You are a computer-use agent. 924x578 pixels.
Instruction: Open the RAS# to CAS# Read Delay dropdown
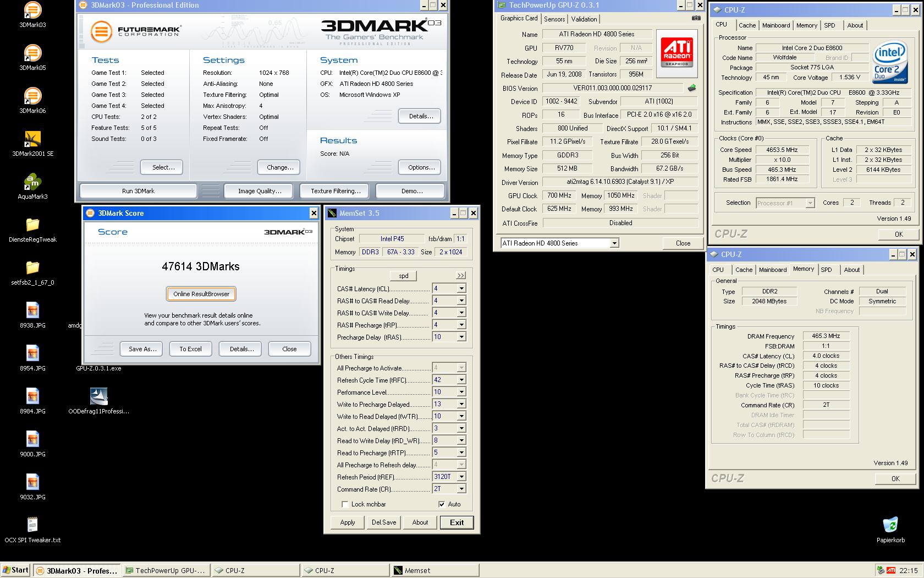pyautogui.click(x=461, y=301)
